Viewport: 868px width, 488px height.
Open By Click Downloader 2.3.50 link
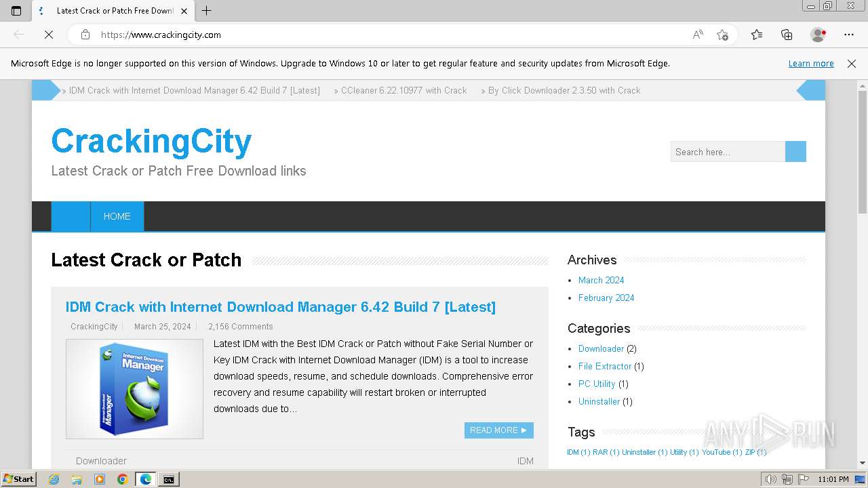coord(564,90)
